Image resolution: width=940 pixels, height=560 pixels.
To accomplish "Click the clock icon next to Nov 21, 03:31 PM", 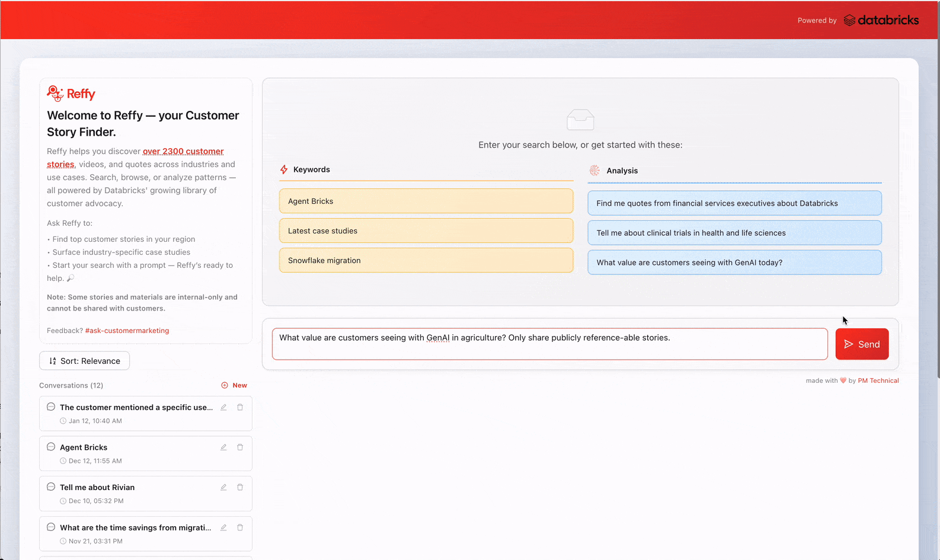I will pos(63,541).
